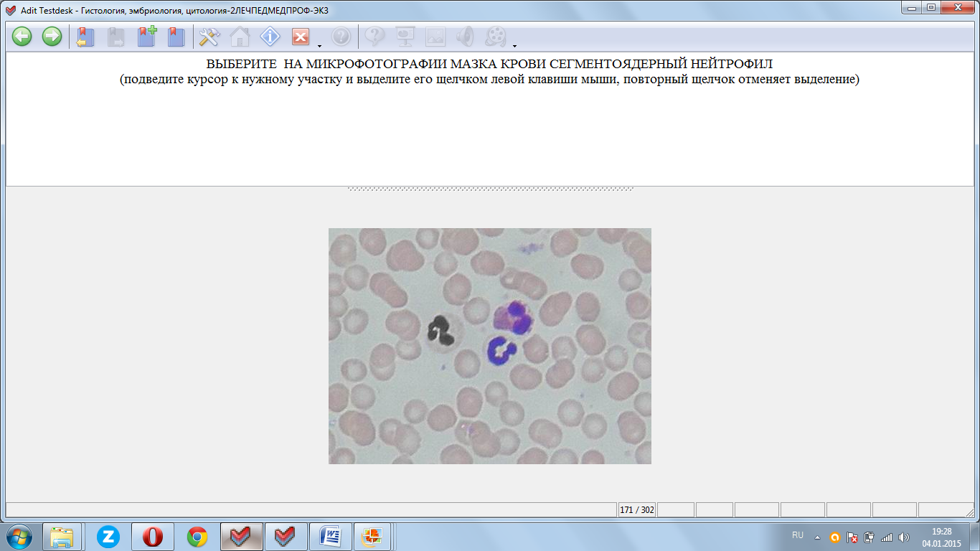Screen dimensions: 980x551
Task: Launch Google Chrome from the taskbar
Action: point(197,536)
